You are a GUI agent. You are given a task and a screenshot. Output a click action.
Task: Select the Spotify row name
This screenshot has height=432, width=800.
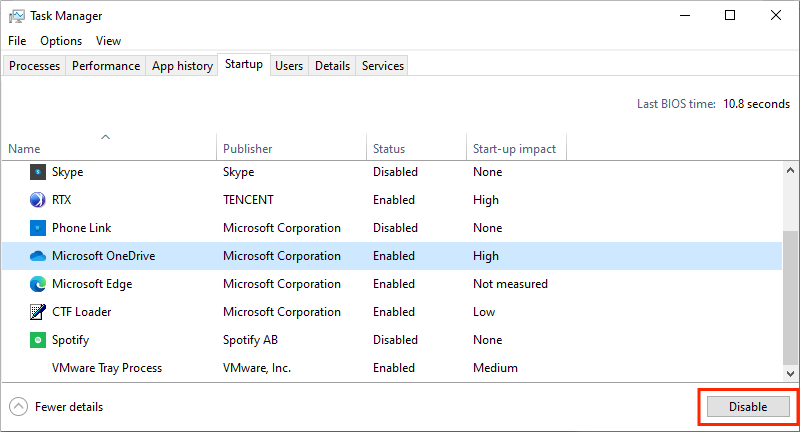(x=70, y=340)
